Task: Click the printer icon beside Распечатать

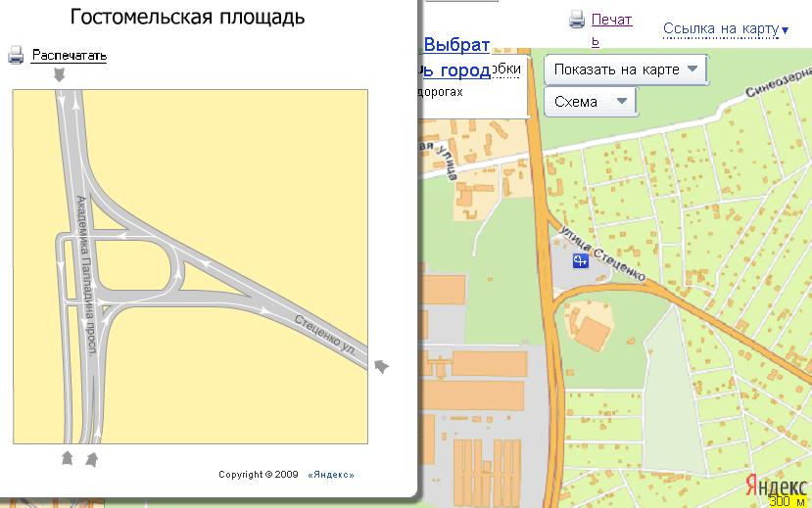Action: pyautogui.click(x=16, y=56)
